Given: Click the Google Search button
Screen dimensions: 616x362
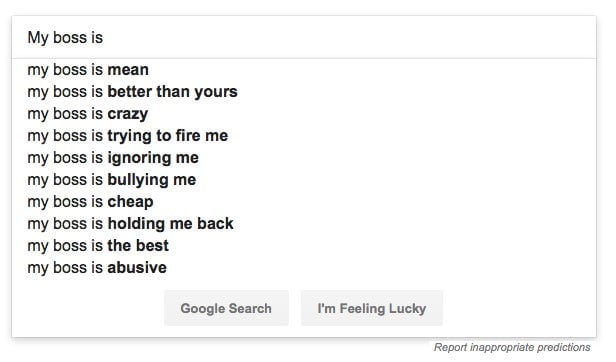Looking at the screenshot, I should 226,308.
